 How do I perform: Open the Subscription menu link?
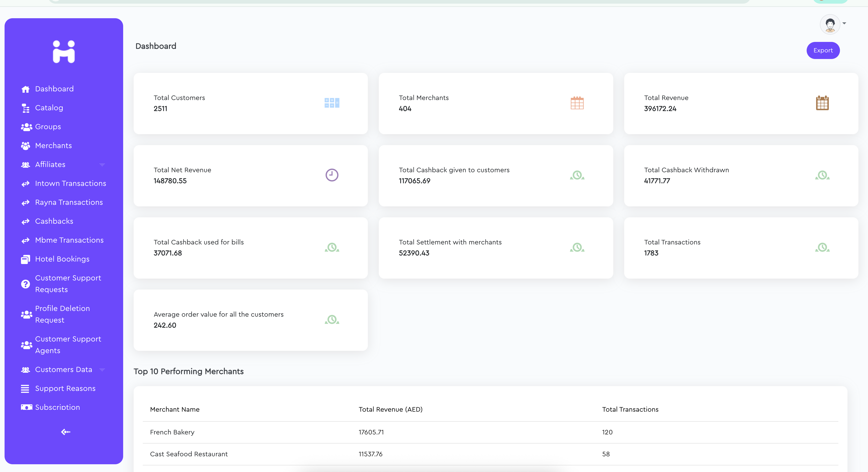click(57, 407)
